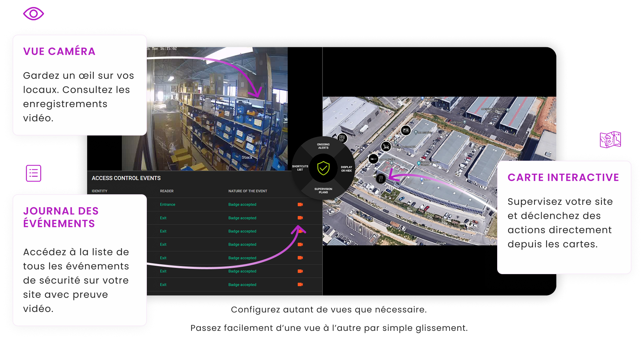Image resolution: width=644 pixels, height=341 pixels.
Task: Open the Ongoing Alerts radial segment
Action: click(323, 146)
